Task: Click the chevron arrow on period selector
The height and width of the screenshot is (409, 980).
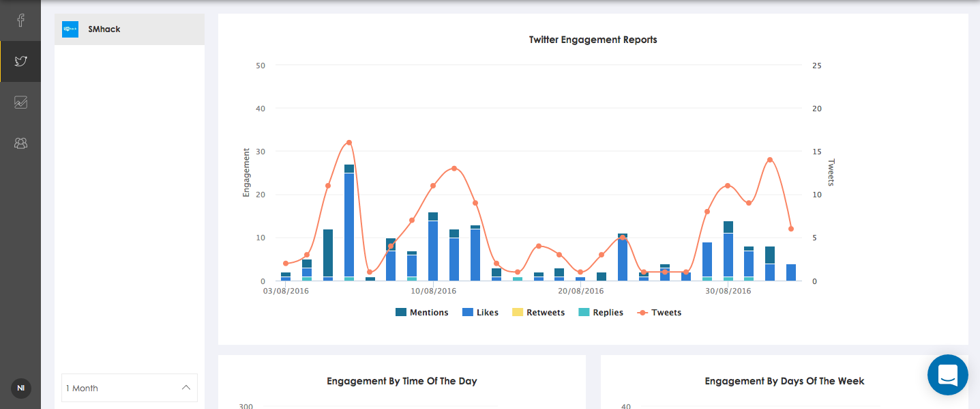Action: point(186,388)
